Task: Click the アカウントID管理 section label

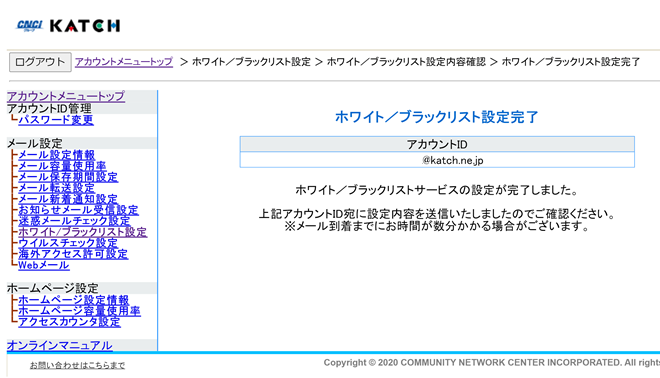Action: pos(49,109)
